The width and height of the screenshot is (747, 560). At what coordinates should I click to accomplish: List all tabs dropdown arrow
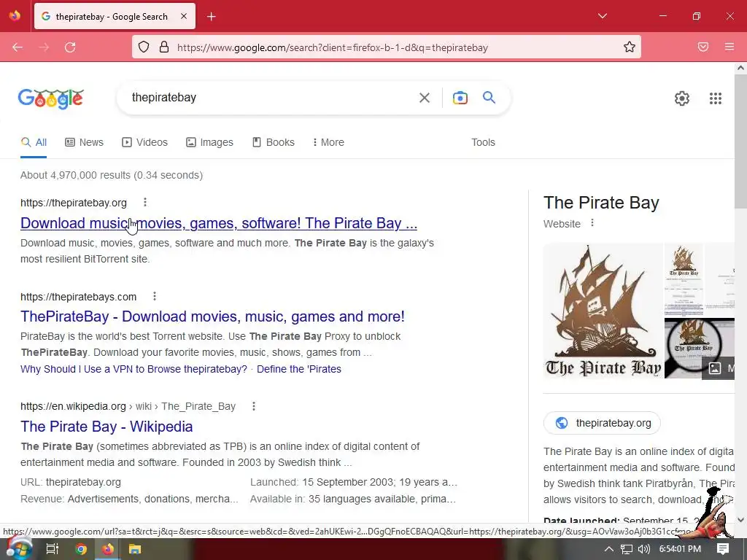[602, 16]
